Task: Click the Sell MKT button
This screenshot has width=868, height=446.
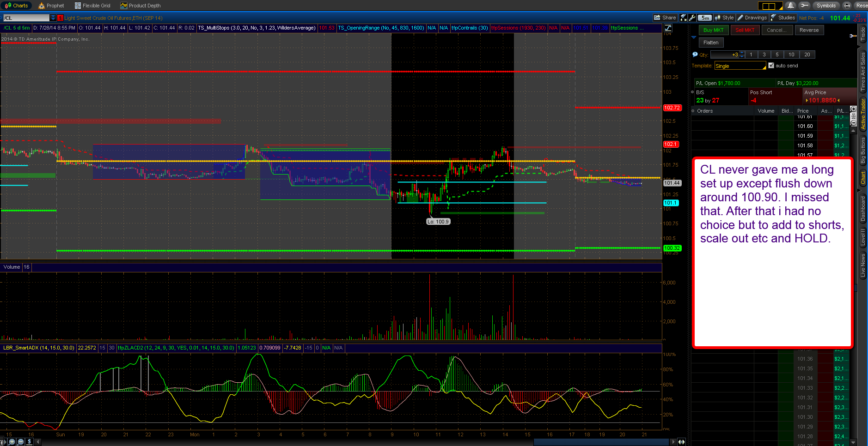Action: pyautogui.click(x=744, y=30)
